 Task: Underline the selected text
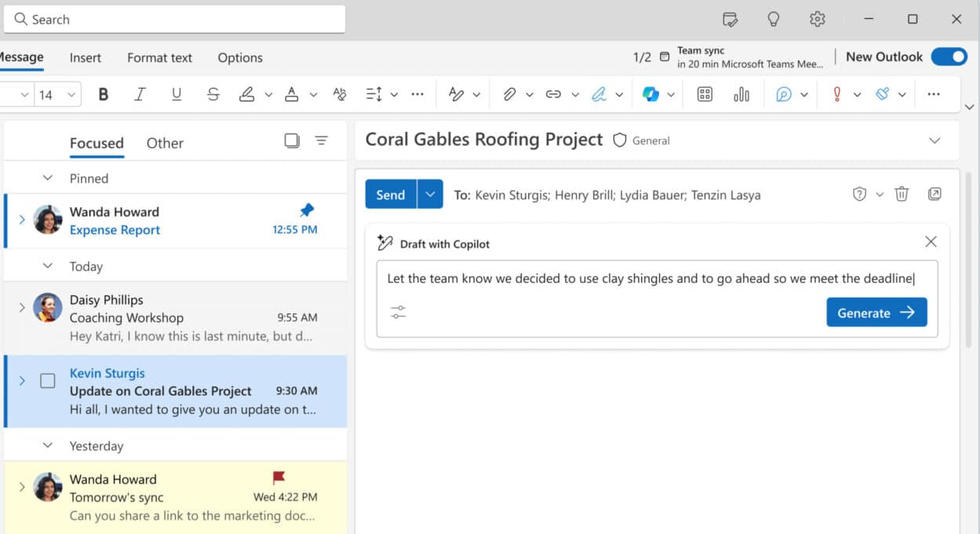pos(177,94)
